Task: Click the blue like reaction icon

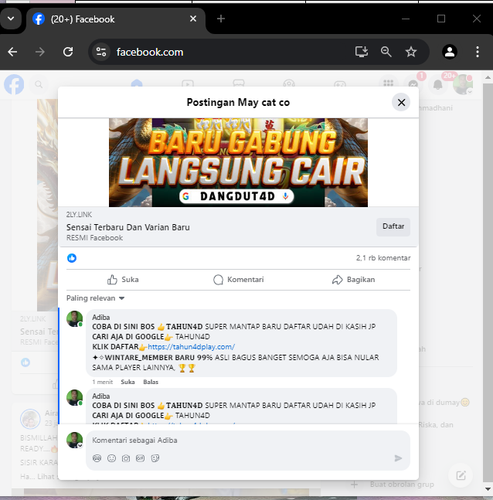Action: click(72, 258)
